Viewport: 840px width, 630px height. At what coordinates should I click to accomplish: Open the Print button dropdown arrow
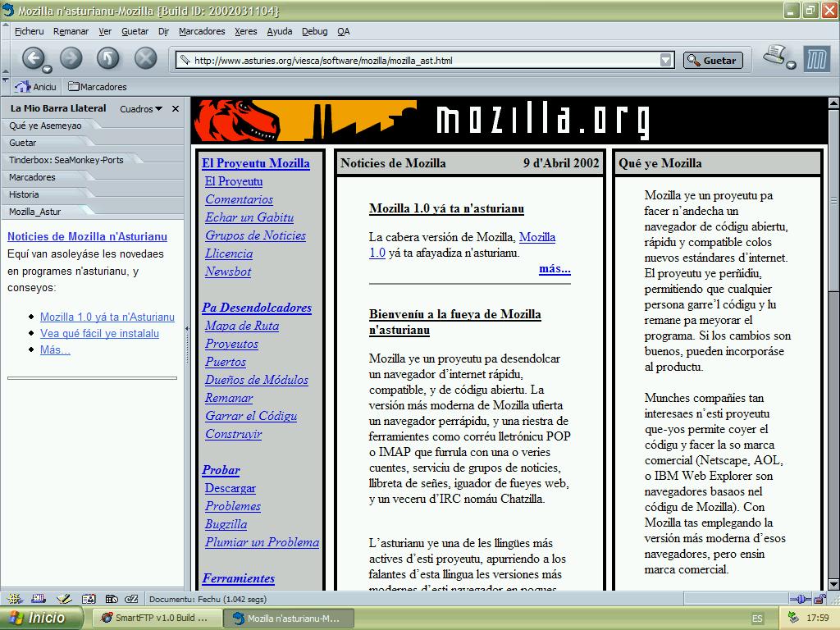click(x=792, y=66)
